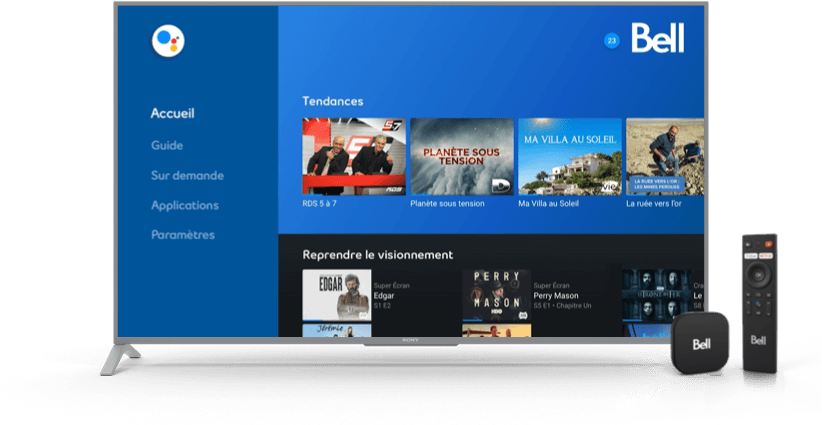Go to Sur demande

point(187,176)
